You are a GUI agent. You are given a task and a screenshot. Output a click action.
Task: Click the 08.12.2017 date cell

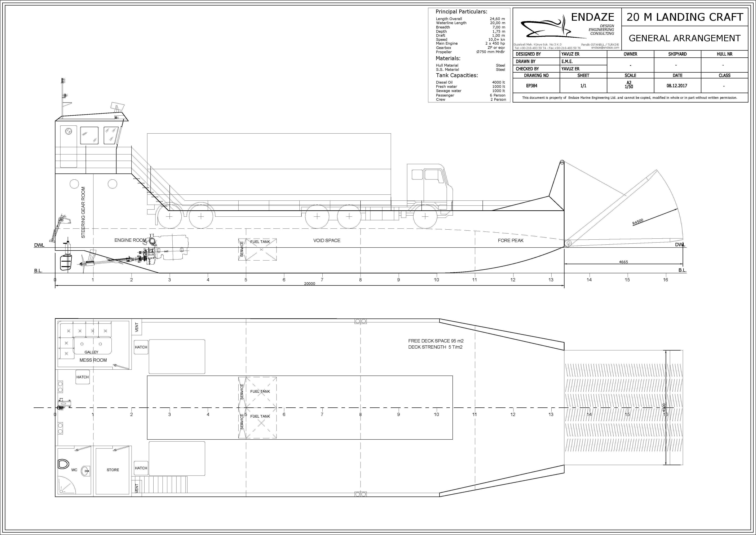tap(677, 86)
